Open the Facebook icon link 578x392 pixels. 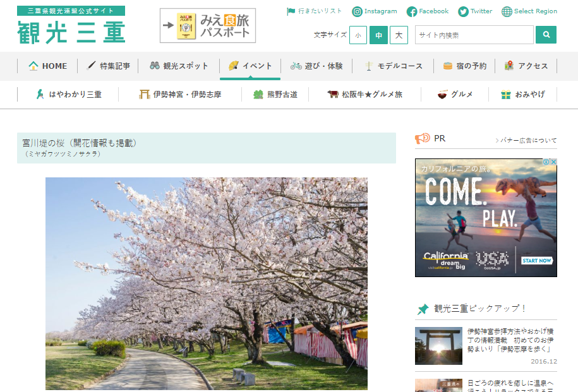pyautogui.click(x=412, y=12)
